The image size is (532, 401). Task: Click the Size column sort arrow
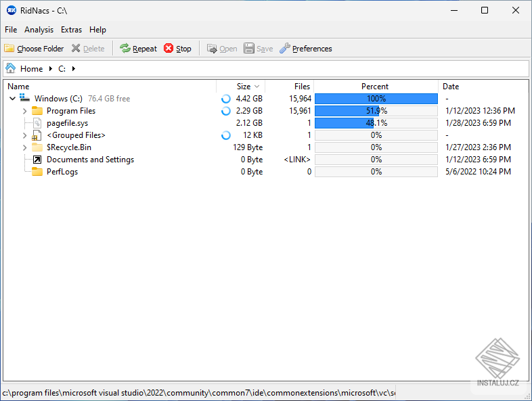[x=257, y=87]
